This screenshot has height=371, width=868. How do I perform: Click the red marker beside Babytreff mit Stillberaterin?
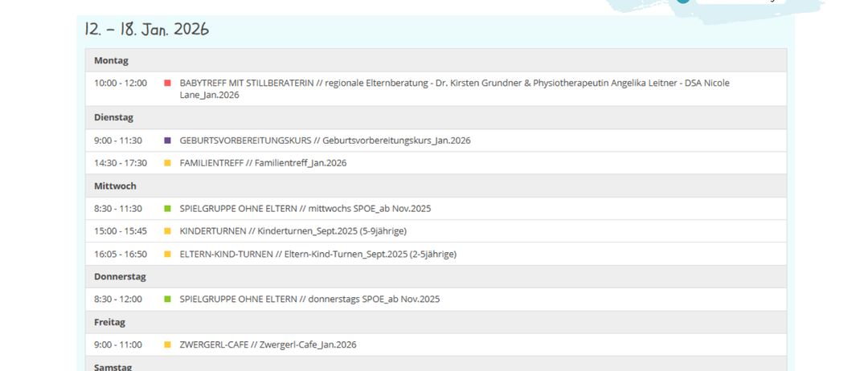[167, 83]
